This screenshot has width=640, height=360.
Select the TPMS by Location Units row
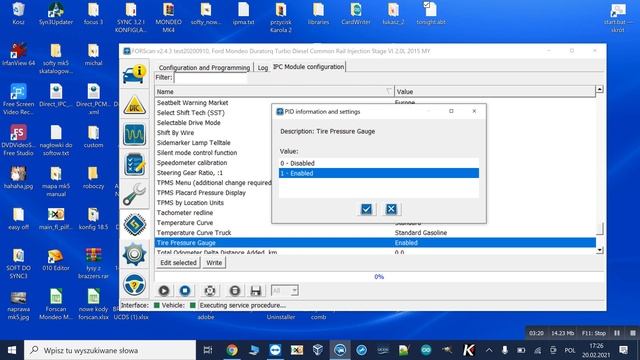pos(213,203)
